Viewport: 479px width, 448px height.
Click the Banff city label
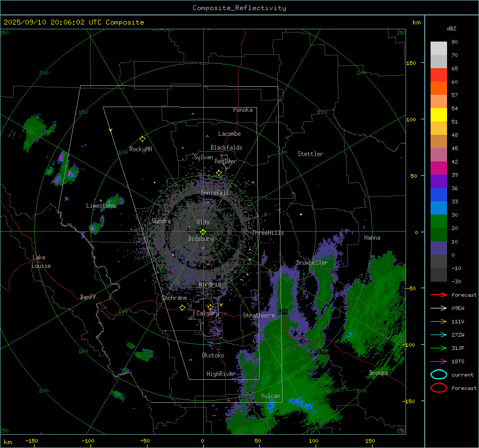point(88,297)
